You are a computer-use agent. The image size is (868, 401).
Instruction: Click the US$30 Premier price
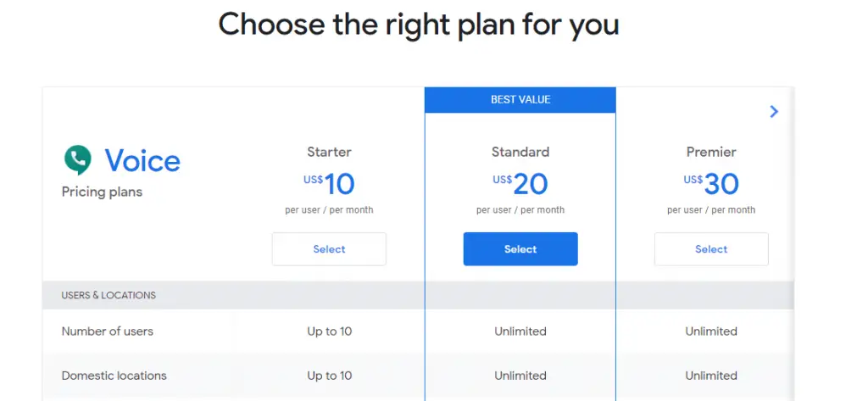711,184
